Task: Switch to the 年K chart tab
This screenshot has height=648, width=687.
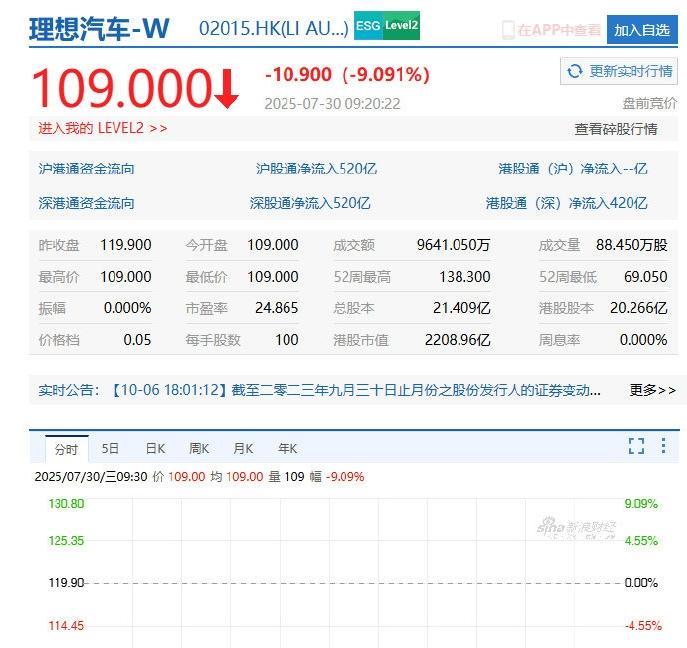Action: [x=287, y=449]
